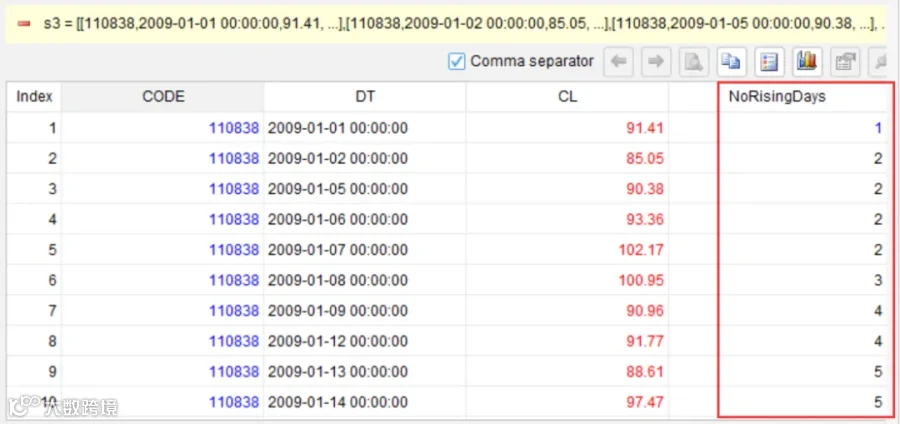
Task: Open the bar chart toolbar icon
Action: 806,62
